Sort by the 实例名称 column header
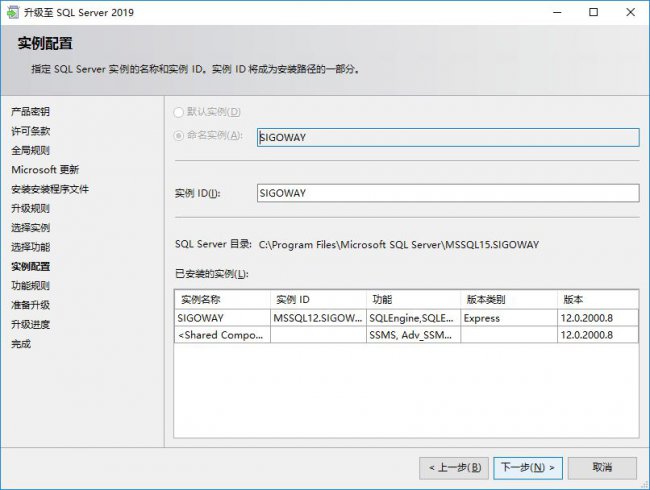 click(x=222, y=299)
